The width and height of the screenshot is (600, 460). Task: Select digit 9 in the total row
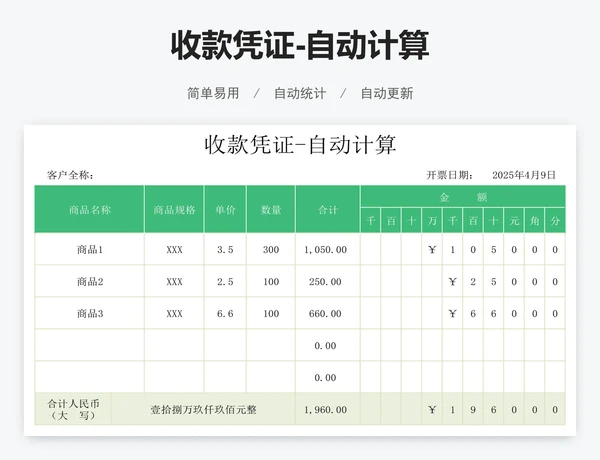[473, 409]
